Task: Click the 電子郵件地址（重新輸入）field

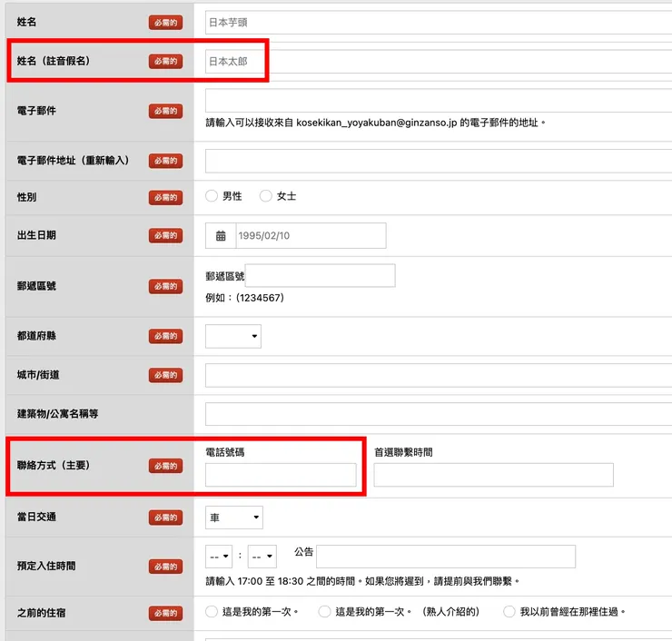Action: click(x=439, y=161)
